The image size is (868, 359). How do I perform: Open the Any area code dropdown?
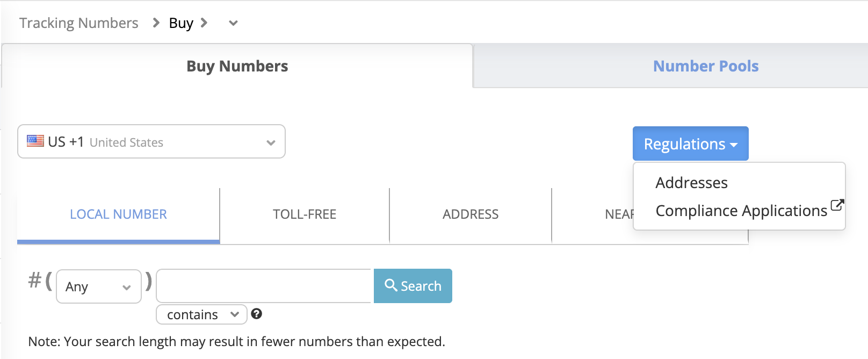[98, 287]
